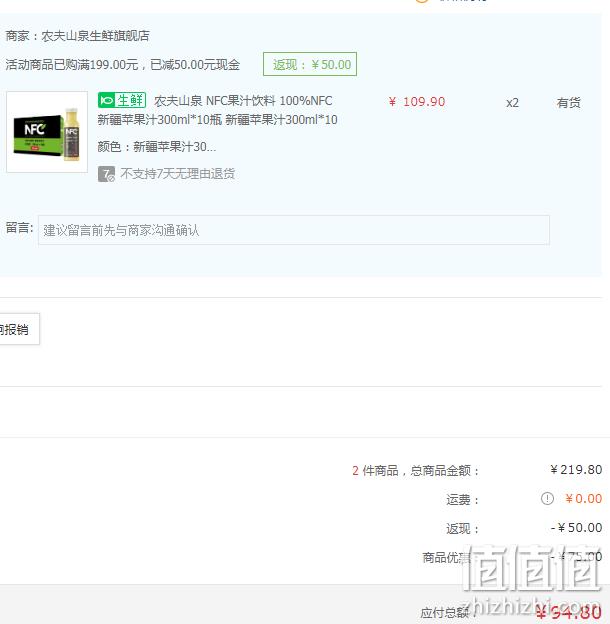Click the quantity x2 text
The image size is (610, 624).
click(x=512, y=103)
